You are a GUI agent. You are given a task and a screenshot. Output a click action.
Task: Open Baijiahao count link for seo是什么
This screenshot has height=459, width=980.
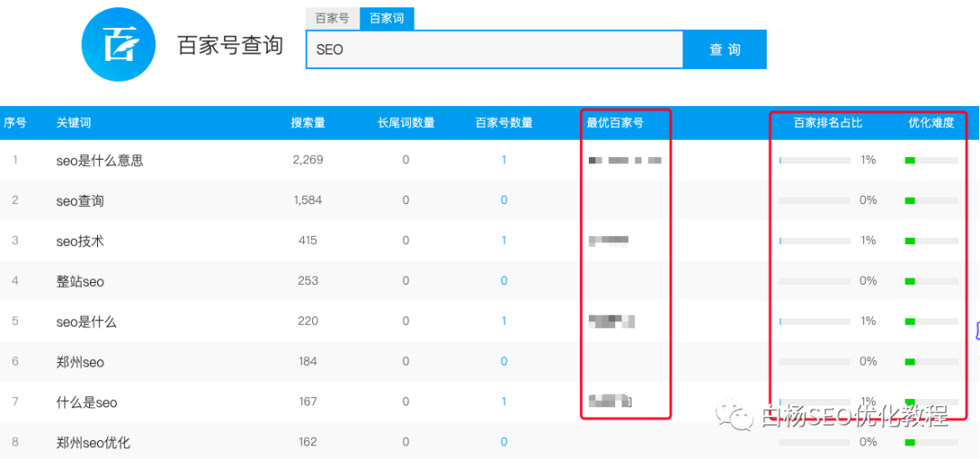click(504, 321)
